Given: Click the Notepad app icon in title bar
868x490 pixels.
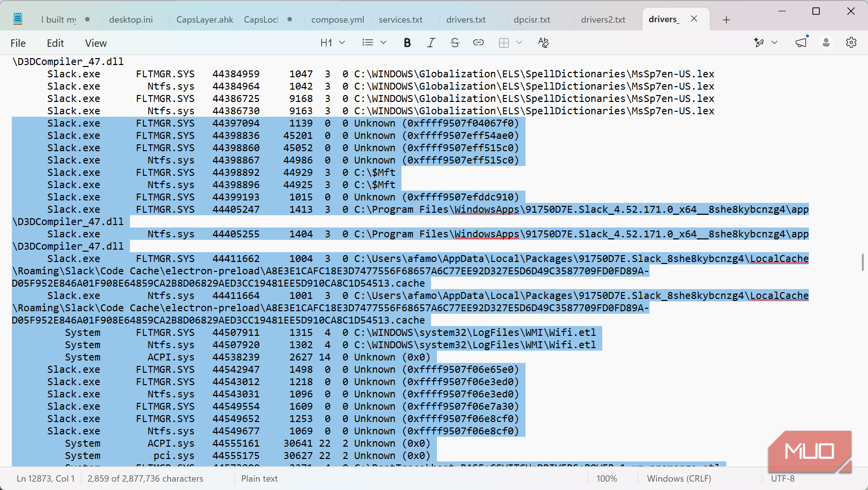Looking at the screenshot, I should 18,19.
